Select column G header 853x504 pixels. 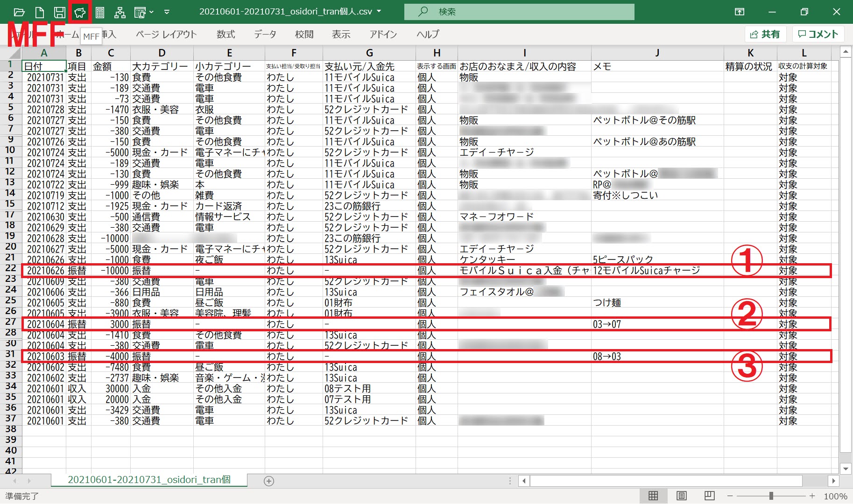point(369,53)
